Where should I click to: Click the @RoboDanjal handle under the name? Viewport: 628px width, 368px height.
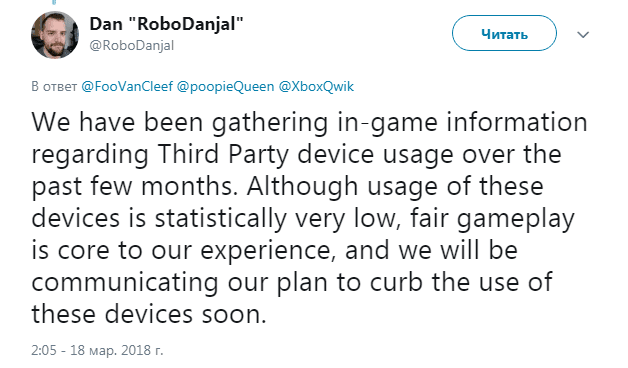(132, 46)
